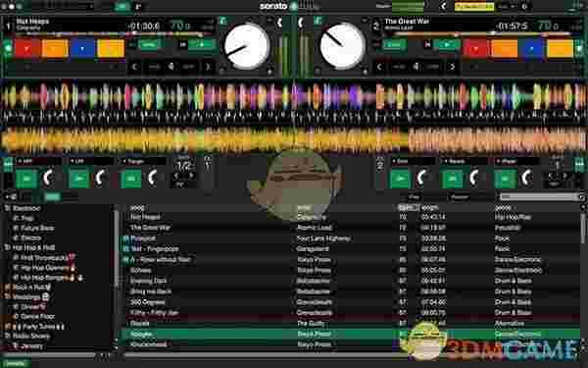Screen dimensions: 588x368
Task: Click the master level meter
Action: pos(408,7)
